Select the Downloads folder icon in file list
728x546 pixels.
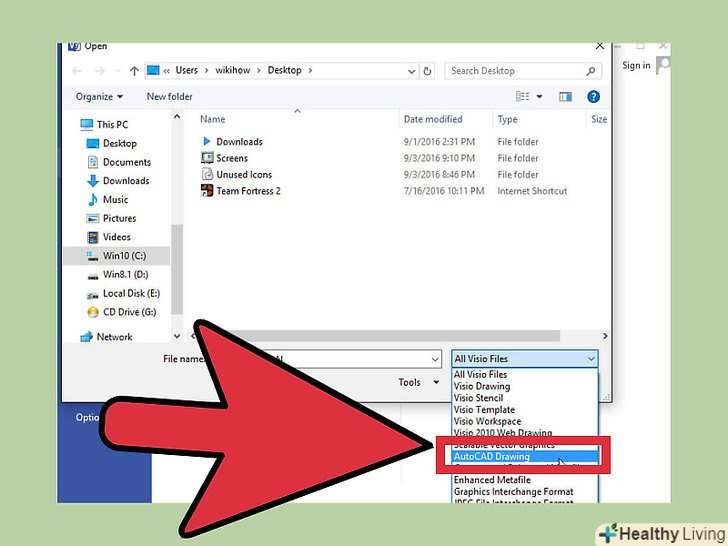[207, 141]
